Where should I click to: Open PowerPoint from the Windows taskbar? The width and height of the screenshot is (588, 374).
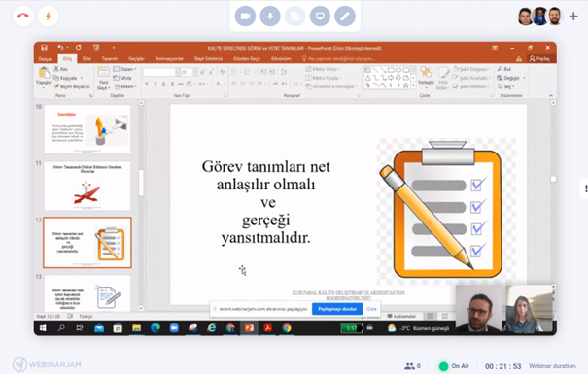click(x=249, y=328)
